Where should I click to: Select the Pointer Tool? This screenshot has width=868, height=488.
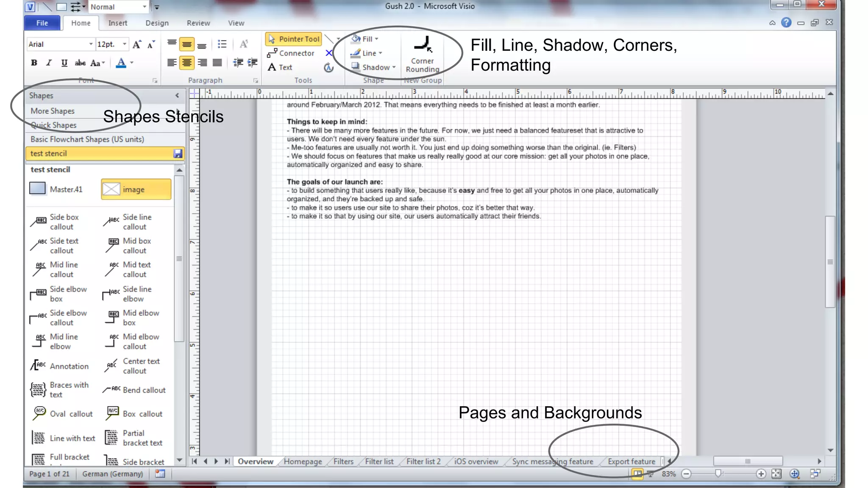pyautogui.click(x=294, y=39)
